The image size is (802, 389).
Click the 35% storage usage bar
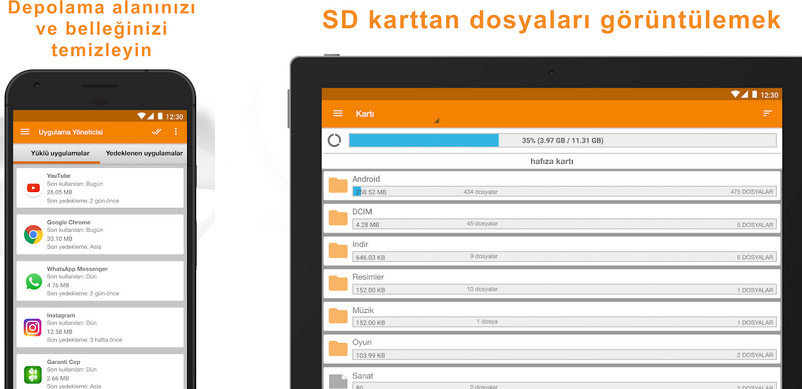[x=563, y=140]
